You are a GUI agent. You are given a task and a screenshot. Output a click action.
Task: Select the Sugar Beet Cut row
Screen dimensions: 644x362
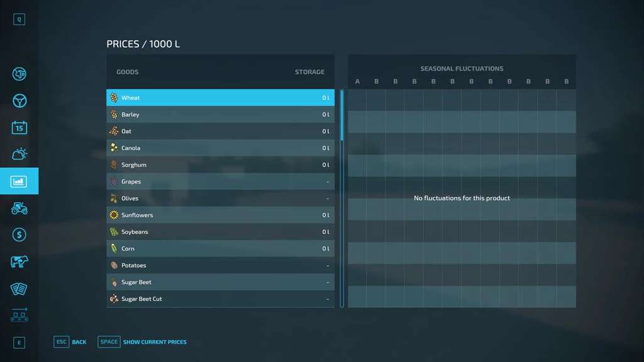point(220,299)
